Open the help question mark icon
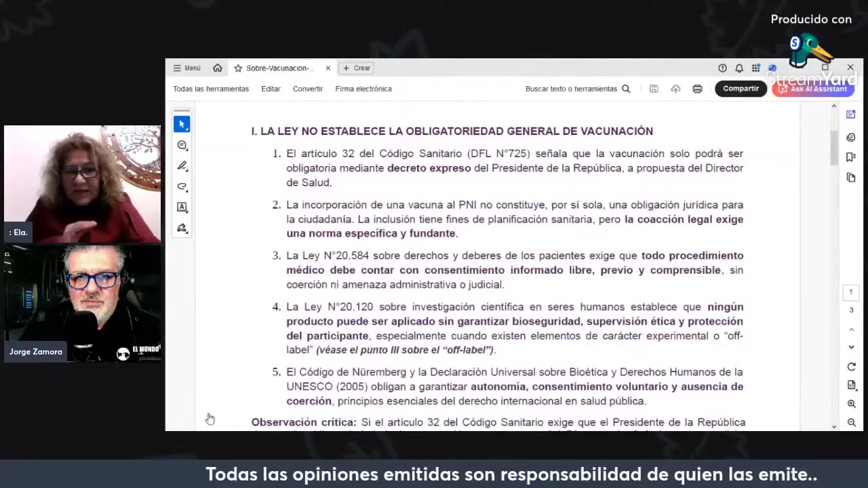868x488 pixels. click(722, 68)
